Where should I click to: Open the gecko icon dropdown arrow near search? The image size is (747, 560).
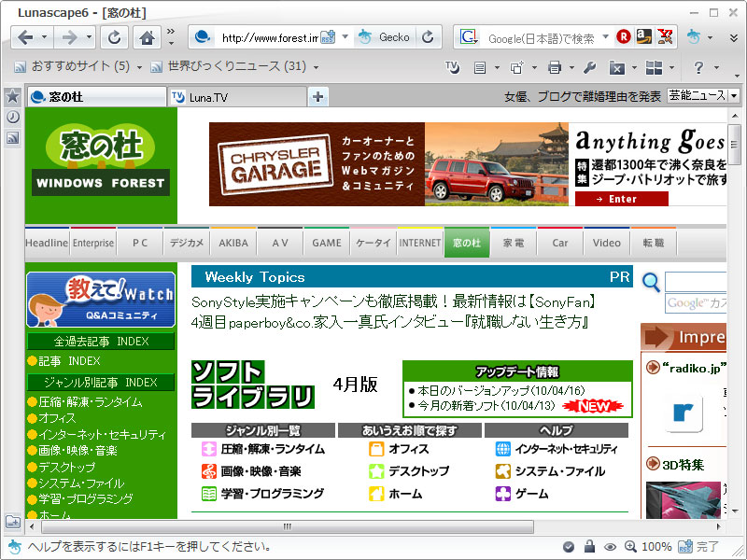tap(710, 37)
